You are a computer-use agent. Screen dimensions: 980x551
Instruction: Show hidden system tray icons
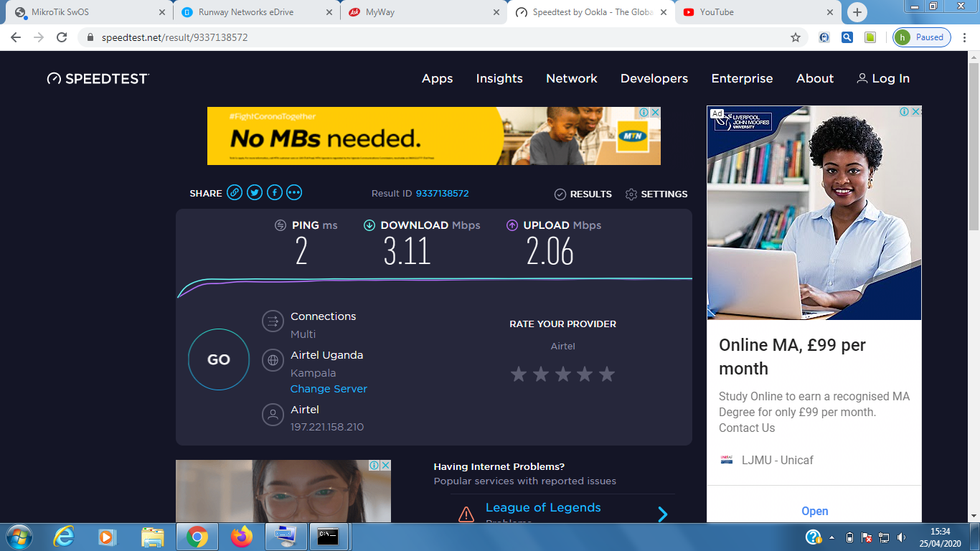832,537
